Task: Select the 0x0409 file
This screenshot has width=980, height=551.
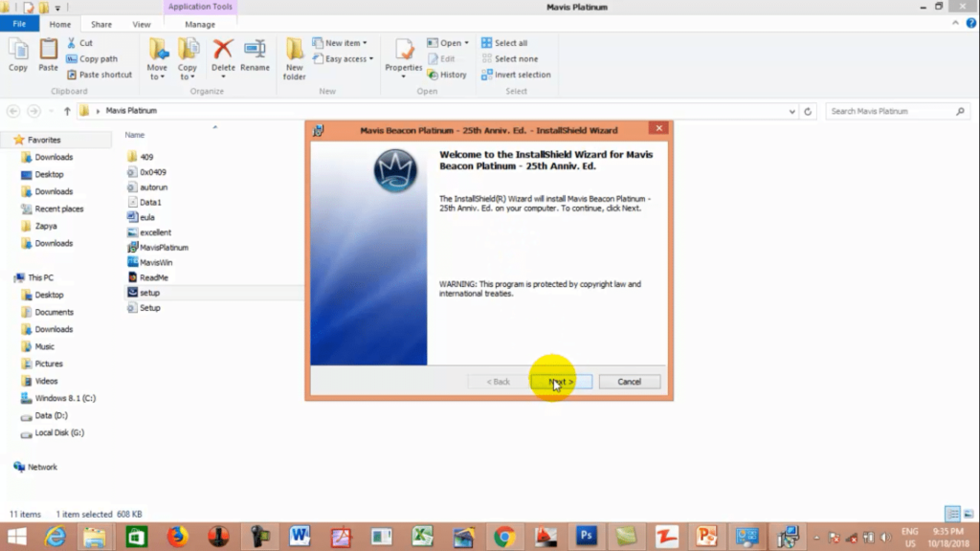Action: [x=146, y=172]
